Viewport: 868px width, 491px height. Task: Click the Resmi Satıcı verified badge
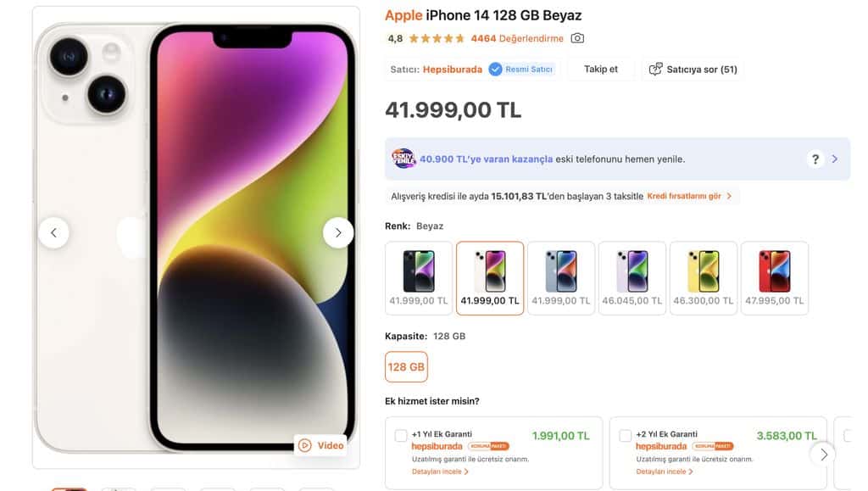point(521,70)
